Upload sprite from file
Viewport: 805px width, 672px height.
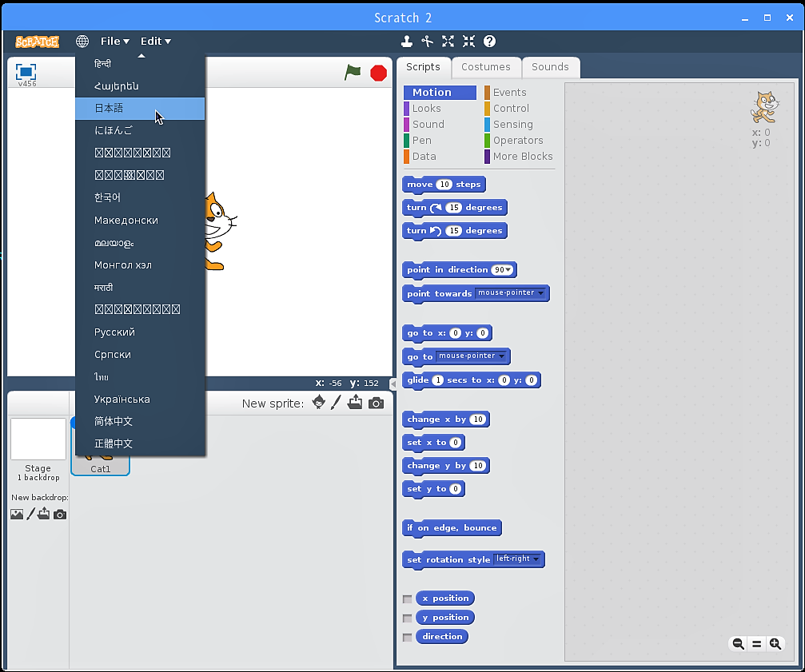coord(355,403)
